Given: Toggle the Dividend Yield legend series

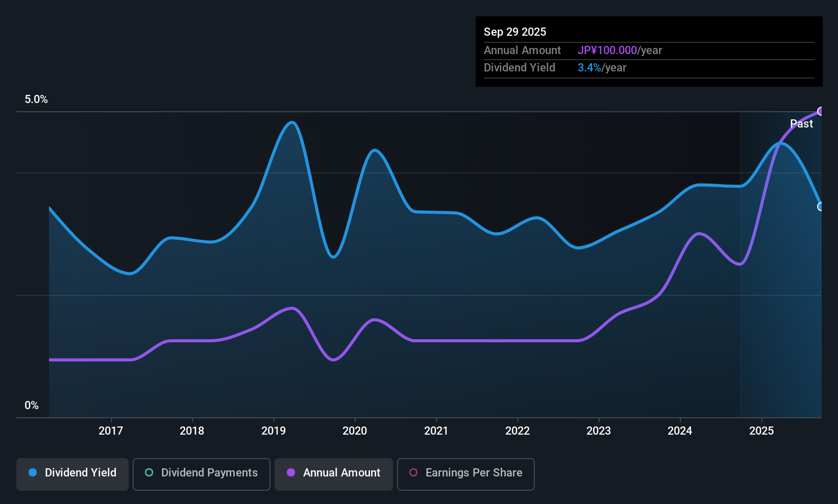Looking at the screenshot, I should coord(72,473).
